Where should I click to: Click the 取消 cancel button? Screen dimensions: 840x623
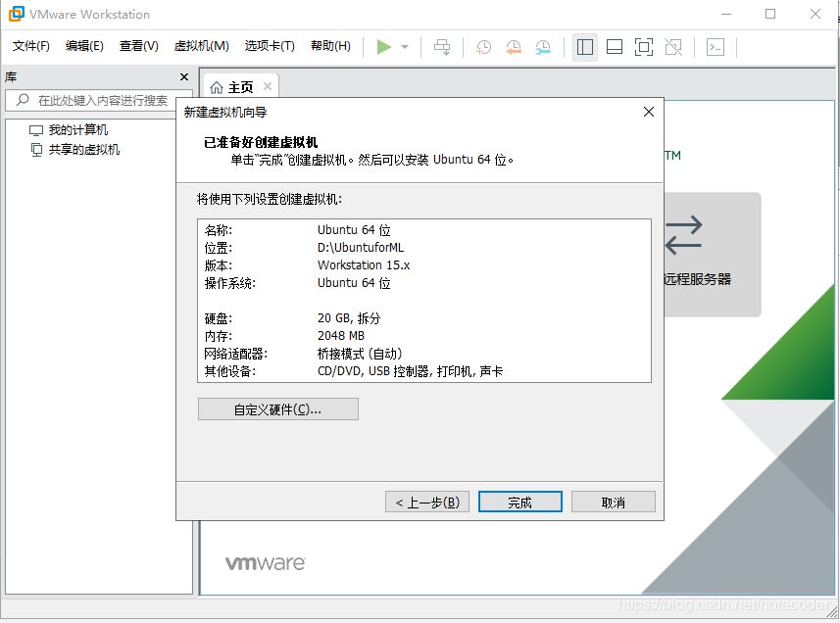point(613,503)
